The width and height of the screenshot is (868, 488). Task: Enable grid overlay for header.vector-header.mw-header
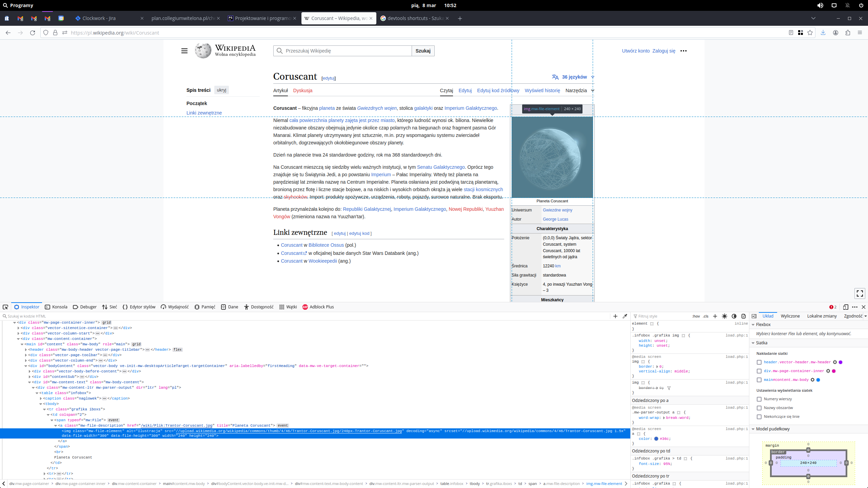(759, 362)
